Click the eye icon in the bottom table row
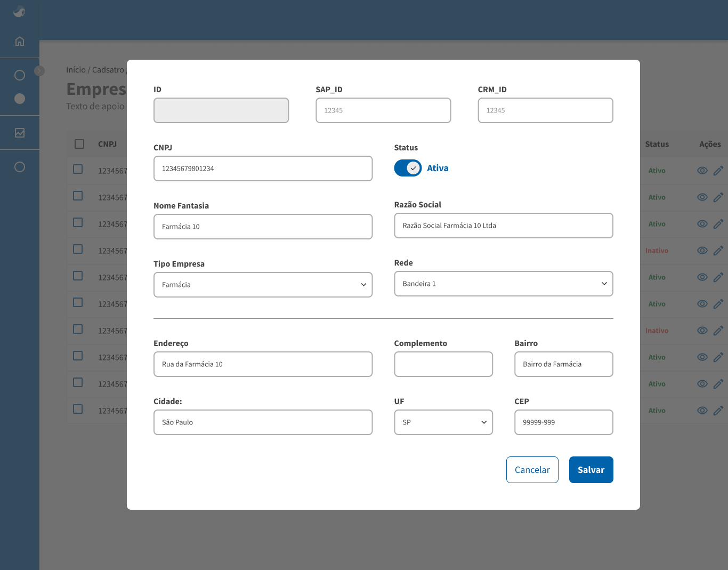Image resolution: width=728 pixels, height=570 pixels. point(702,411)
